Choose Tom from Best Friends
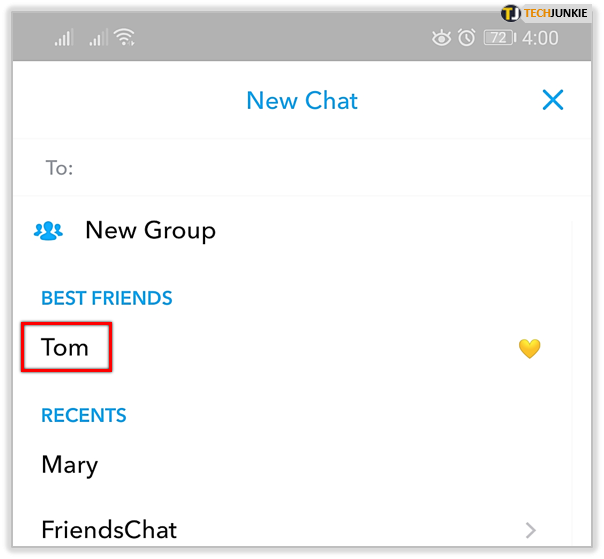Screen dimensions: 604x559 [65, 348]
